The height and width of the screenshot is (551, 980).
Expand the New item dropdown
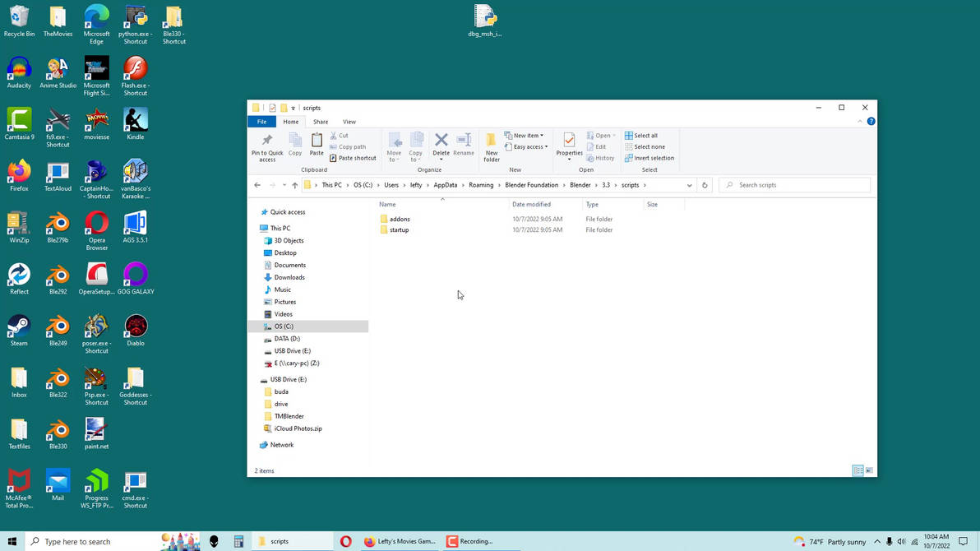[x=526, y=136]
